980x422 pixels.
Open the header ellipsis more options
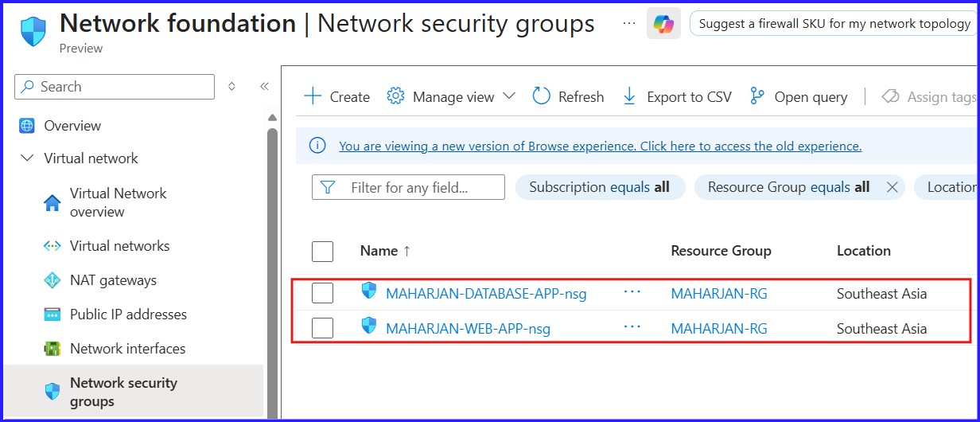click(x=629, y=23)
